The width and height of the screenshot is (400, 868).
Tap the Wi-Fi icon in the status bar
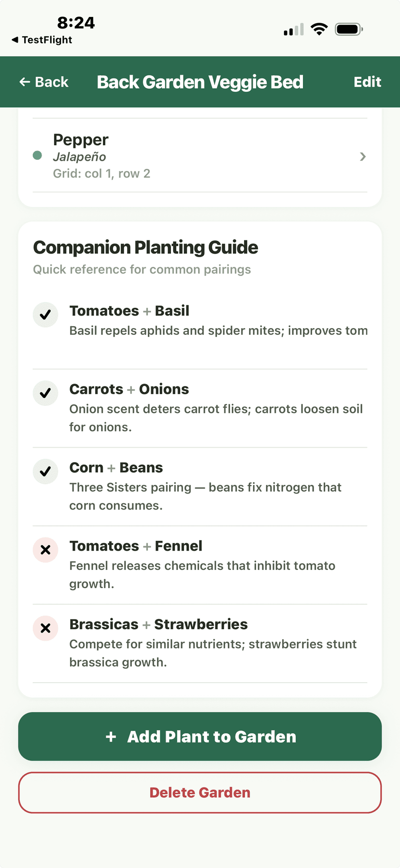tap(319, 28)
